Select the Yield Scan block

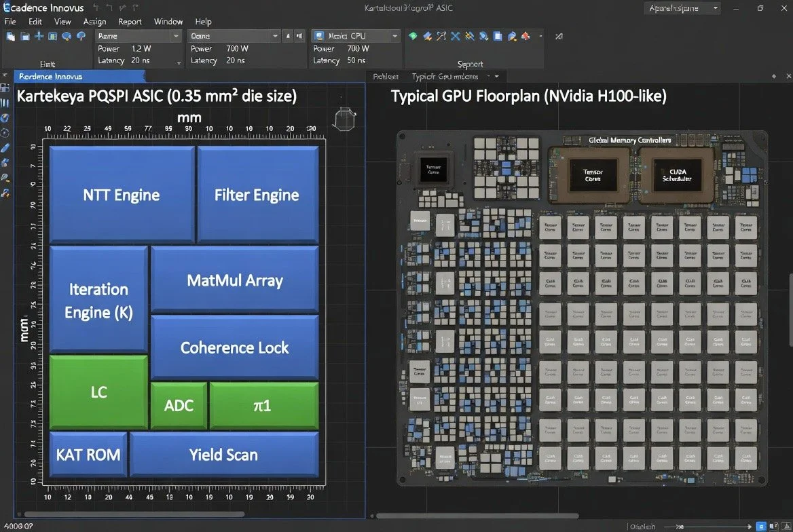tap(224, 454)
